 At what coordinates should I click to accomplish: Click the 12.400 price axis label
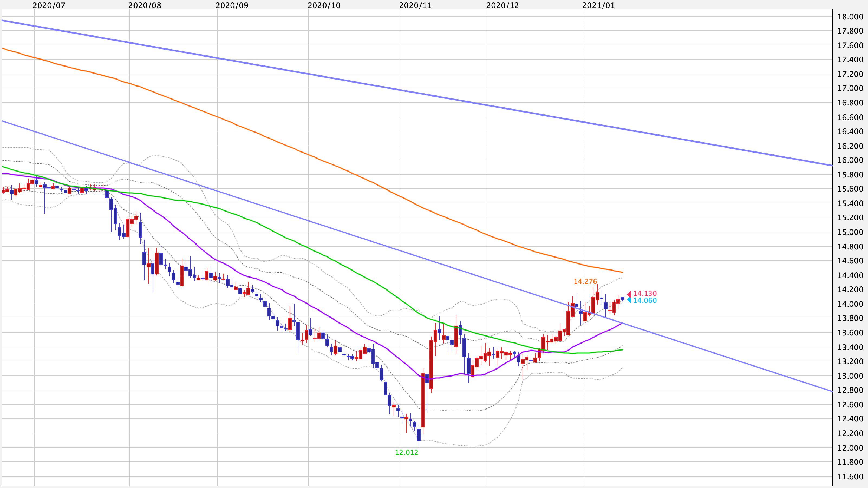850,419
